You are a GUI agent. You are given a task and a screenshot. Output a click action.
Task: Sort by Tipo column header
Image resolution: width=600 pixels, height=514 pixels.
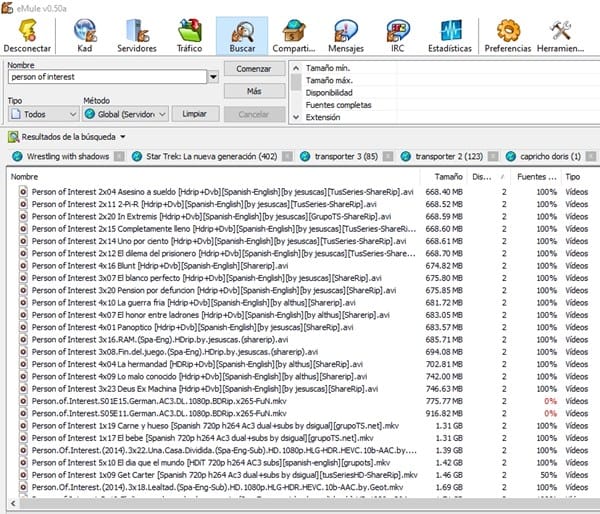[578, 176]
